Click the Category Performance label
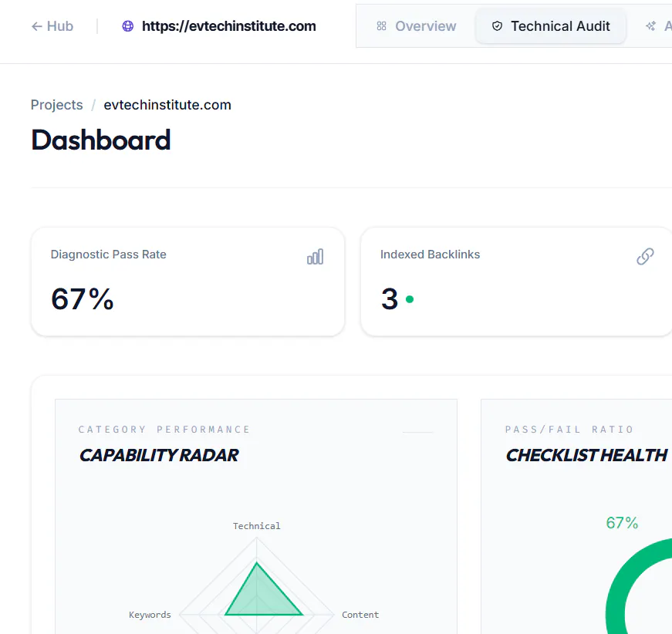 point(164,430)
